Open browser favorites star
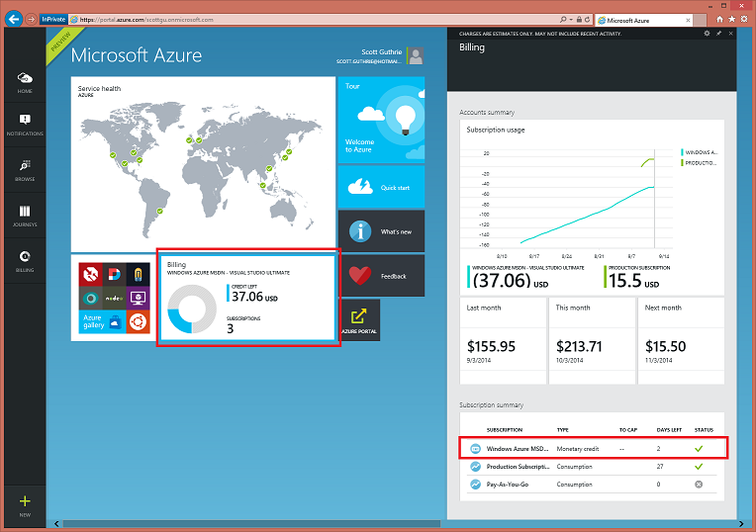756x532 pixels. pyautogui.click(x=732, y=19)
